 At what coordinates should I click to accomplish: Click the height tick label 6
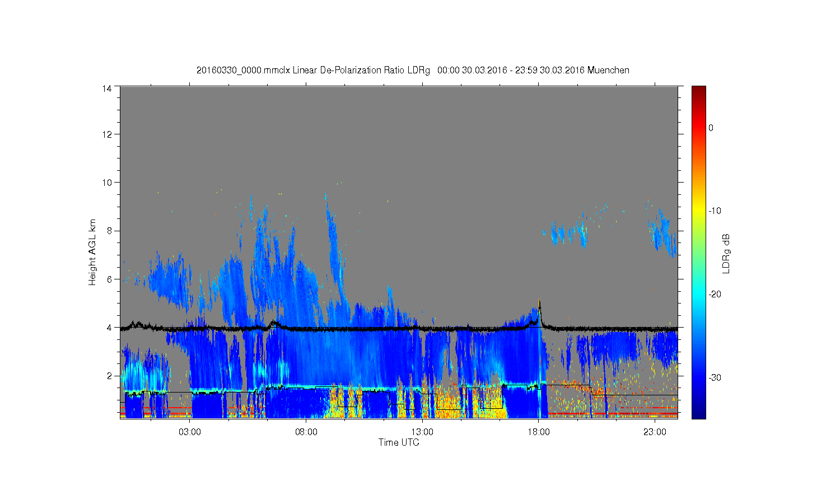[109, 279]
